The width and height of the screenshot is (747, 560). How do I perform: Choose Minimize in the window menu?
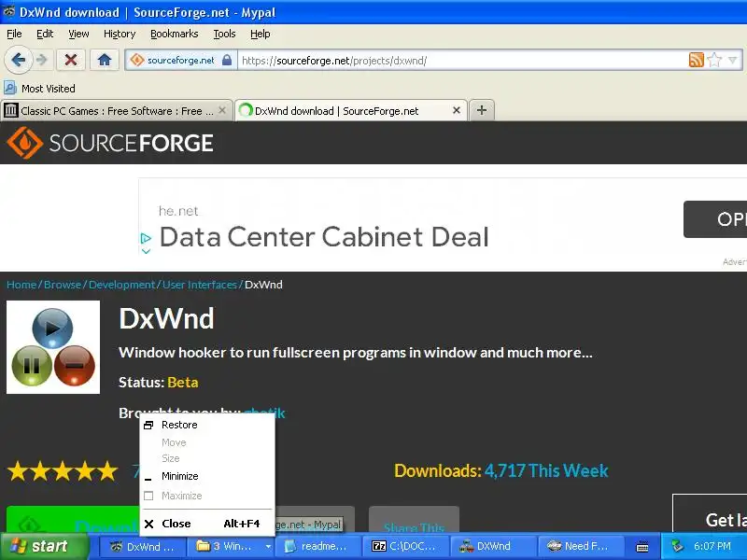pyautogui.click(x=207, y=476)
